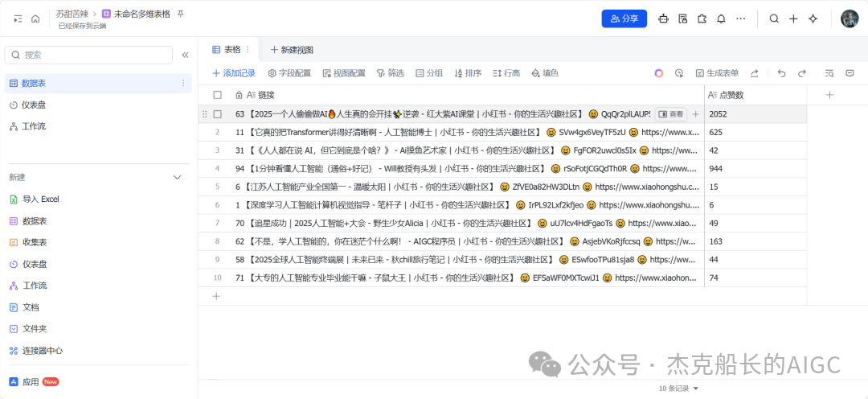Click 新建视图 to add a view
The height and width of the screenshot is (399, 868).
coord(292,50)
